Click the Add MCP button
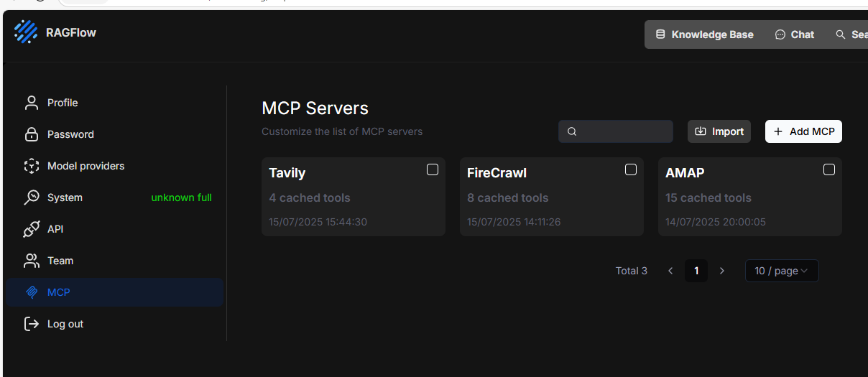This screenshot has height=377, width=868. coord(803,131)
